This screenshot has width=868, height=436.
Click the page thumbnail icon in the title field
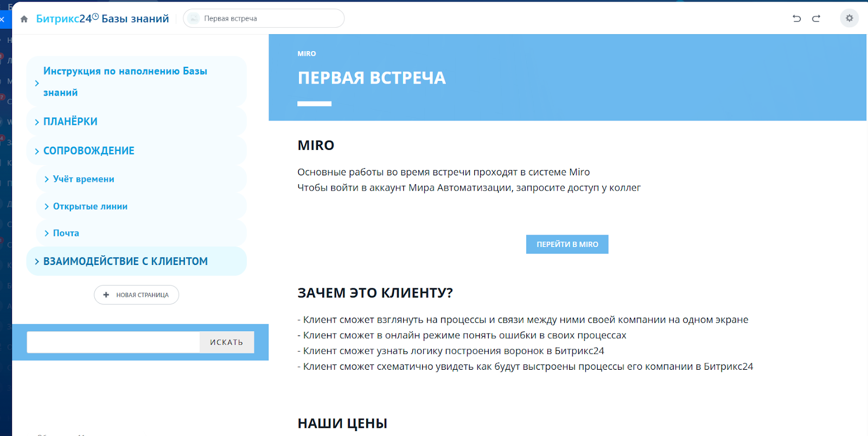coord(194,18)
